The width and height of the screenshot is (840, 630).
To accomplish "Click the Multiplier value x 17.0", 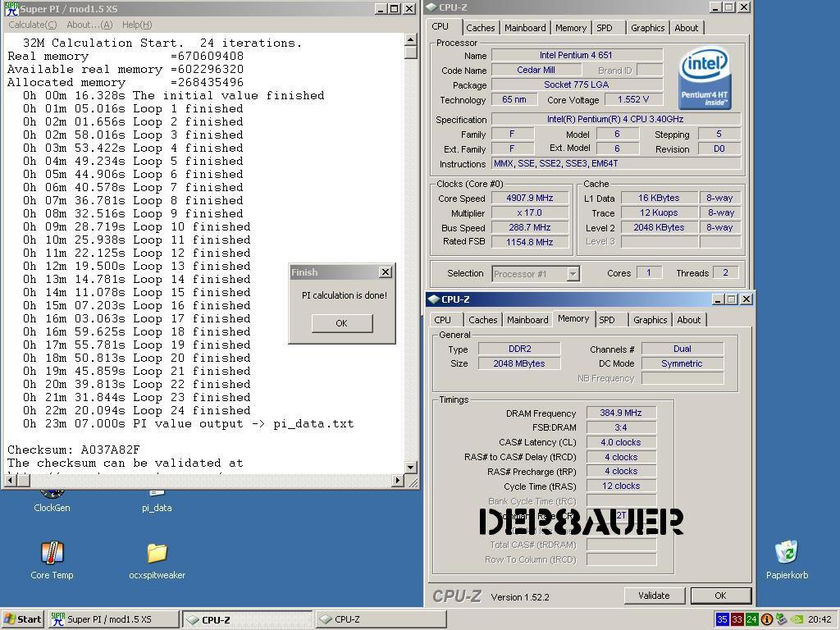I will click(530, 212).
